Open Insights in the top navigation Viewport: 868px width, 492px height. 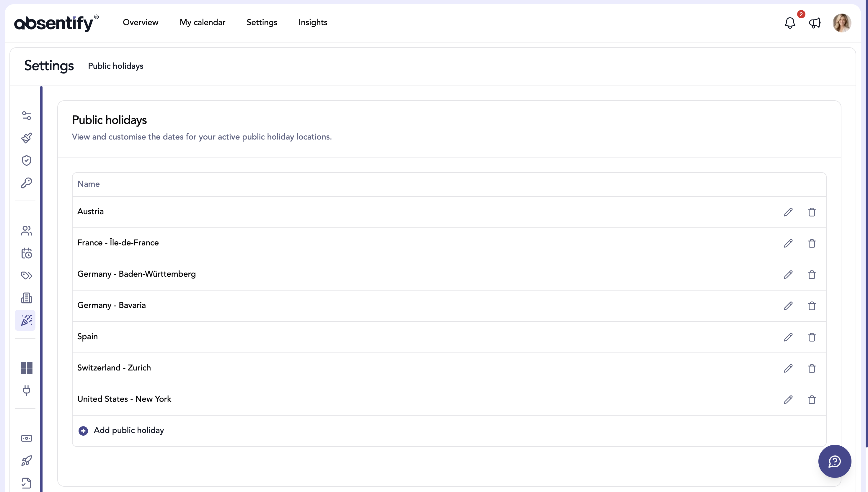[x=313, y=22]
